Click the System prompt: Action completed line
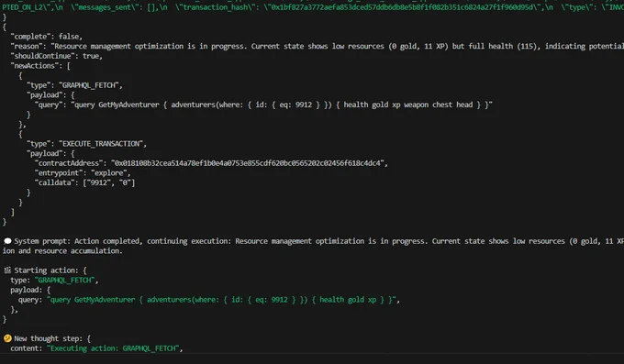Viewport: 624px width, 364px height. click(x=314, y=241)
